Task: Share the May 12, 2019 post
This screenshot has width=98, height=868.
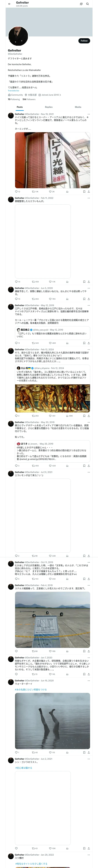Action: point(89,343)
